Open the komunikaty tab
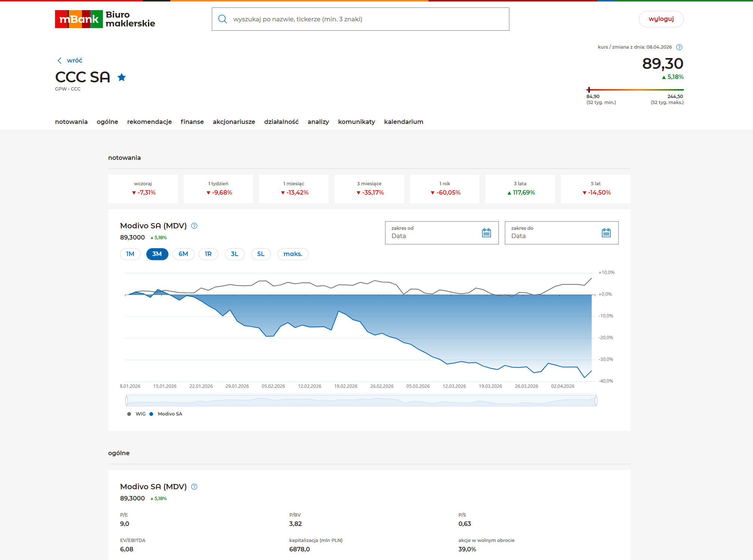 [x=357, y=122]
